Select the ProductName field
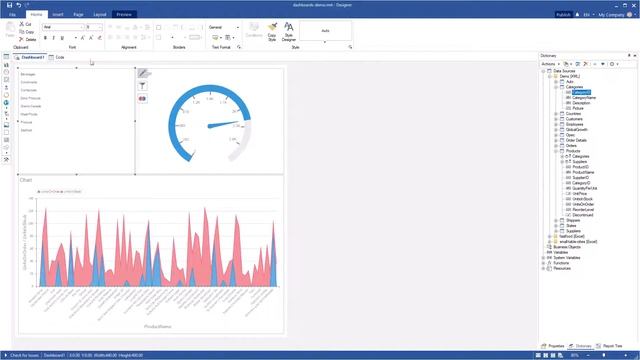The height and width of the screenshot is (360, 640). click(x=583, y=172)
